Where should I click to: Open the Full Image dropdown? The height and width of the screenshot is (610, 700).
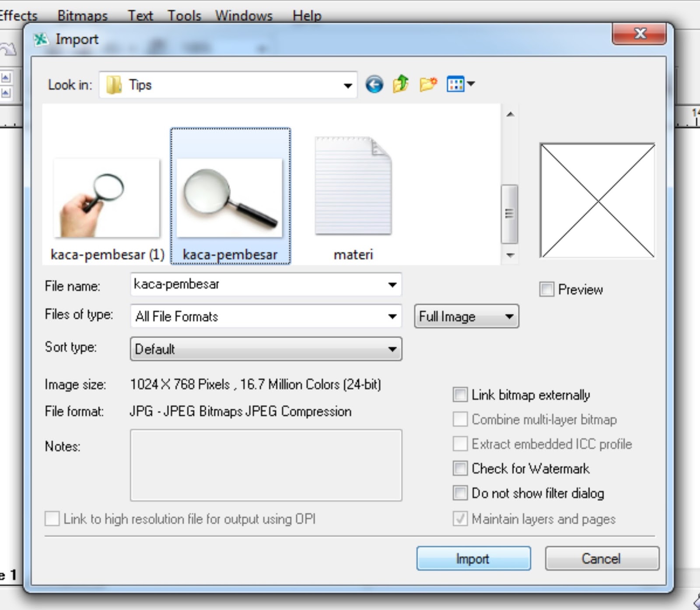coord(509,316)
